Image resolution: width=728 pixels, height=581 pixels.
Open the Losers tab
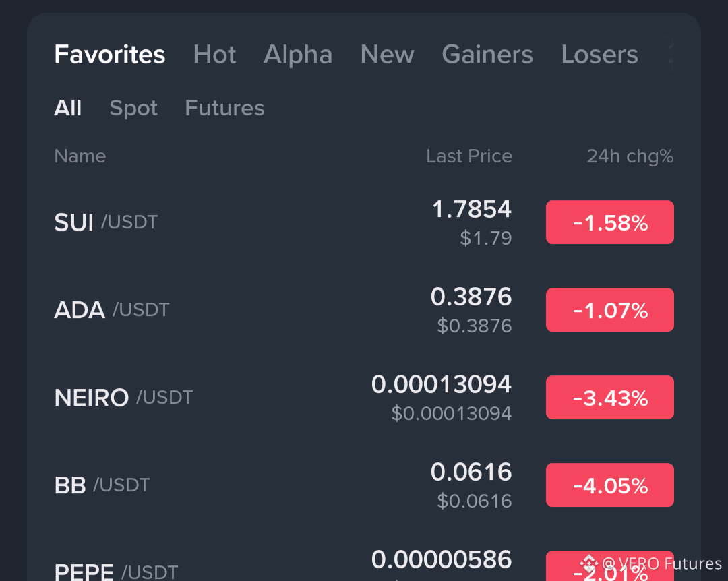point(599,55)
